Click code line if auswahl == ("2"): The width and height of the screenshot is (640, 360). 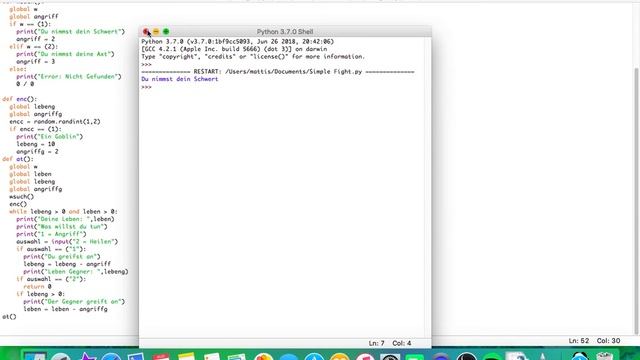click(x=51, y=279)
